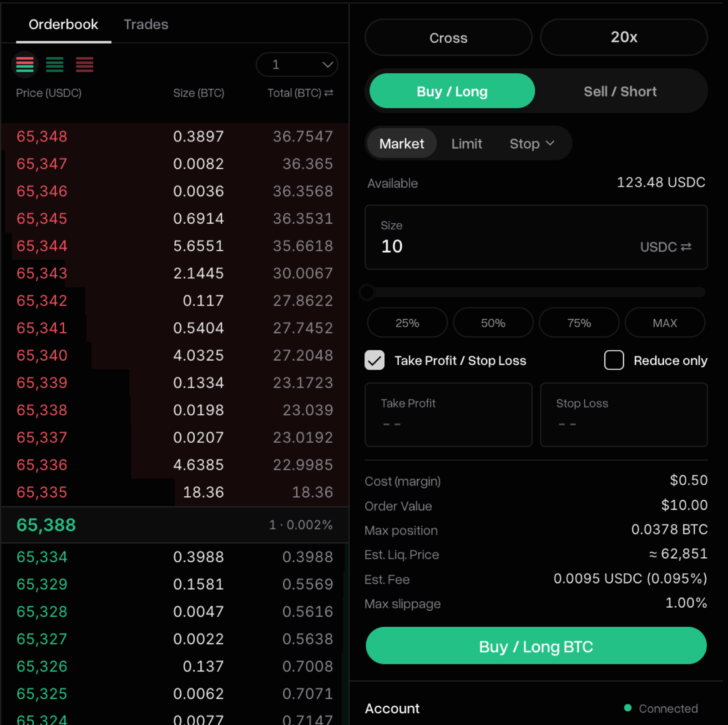Screen dimensions: 728x725
Task: Set size to 75%
Action: [x=579, y=322]
